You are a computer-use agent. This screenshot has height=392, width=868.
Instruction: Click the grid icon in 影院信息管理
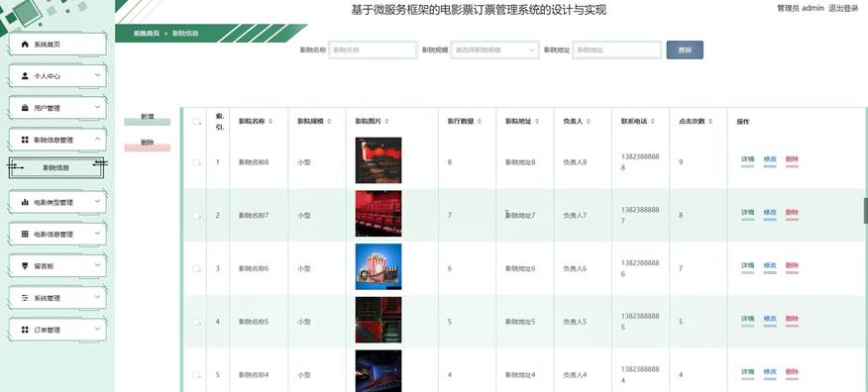tap(25, 140)
